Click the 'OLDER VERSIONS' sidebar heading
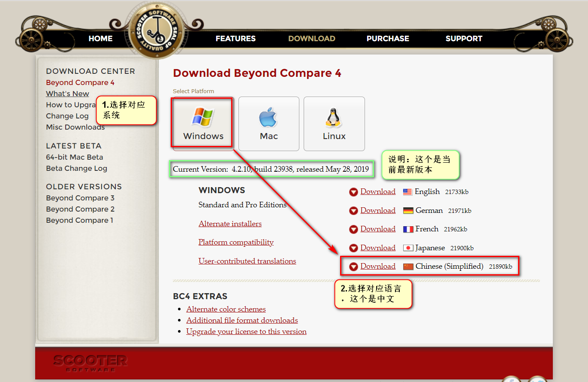The height and width of the screenshot is (382, 588). [x=84, y=187]
